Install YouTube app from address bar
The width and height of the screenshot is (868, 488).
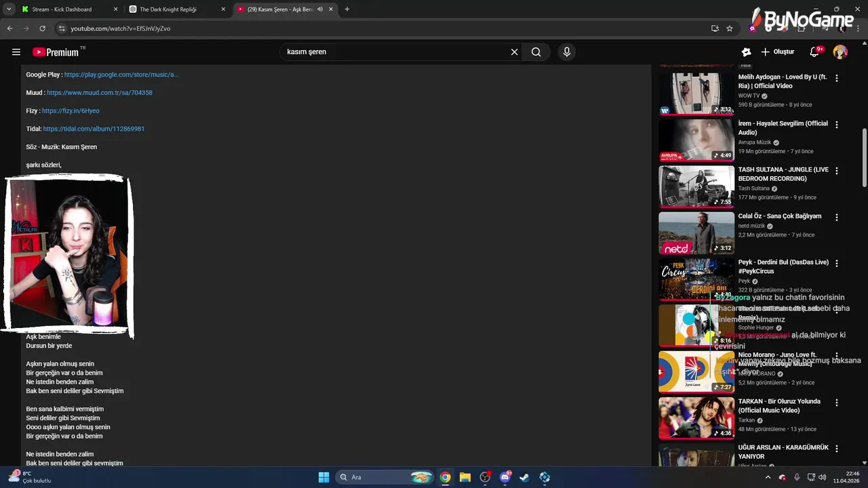[x=715, y=28]
